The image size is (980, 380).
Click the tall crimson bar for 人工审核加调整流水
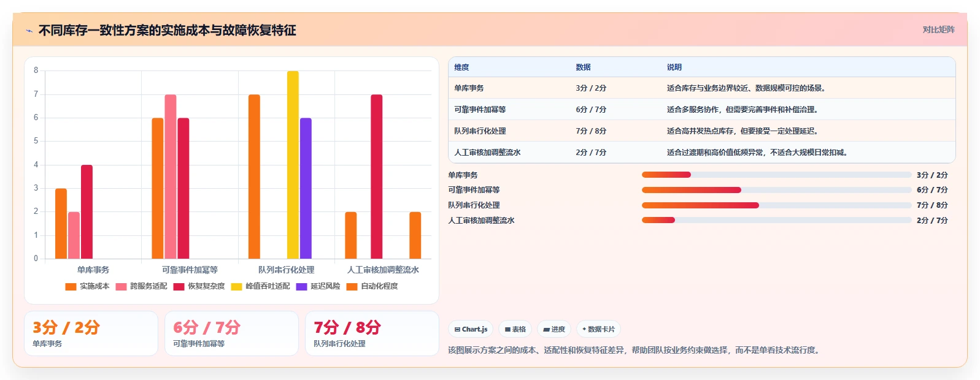point(377,177)
